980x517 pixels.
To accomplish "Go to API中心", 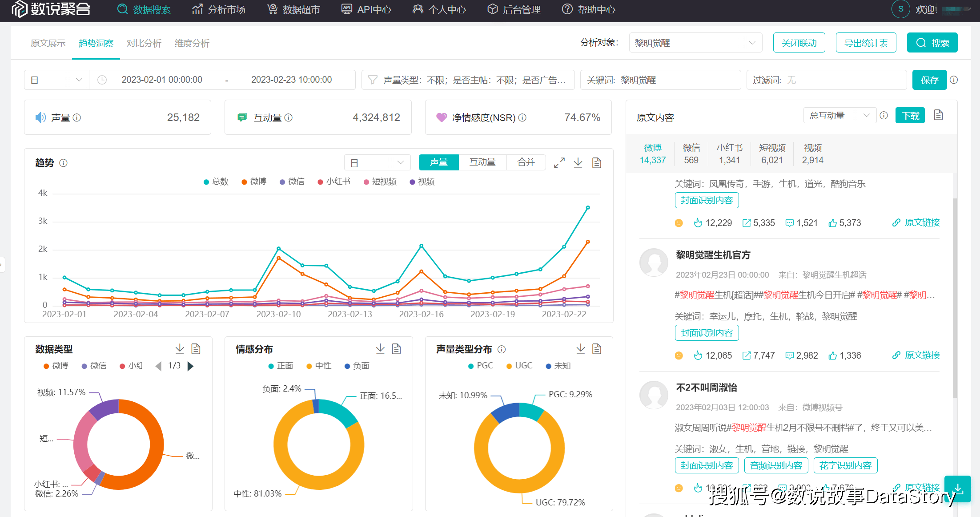I will click(x=366, y=9).
